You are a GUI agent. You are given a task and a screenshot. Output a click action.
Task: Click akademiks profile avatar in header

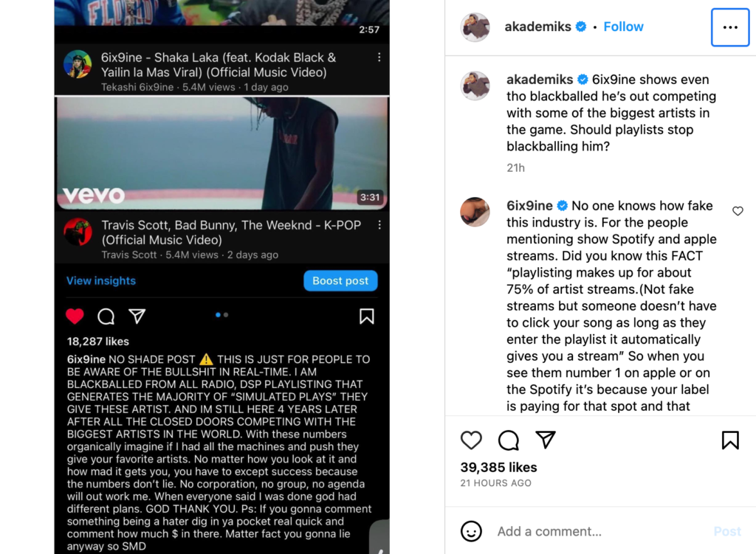[475, 27]
